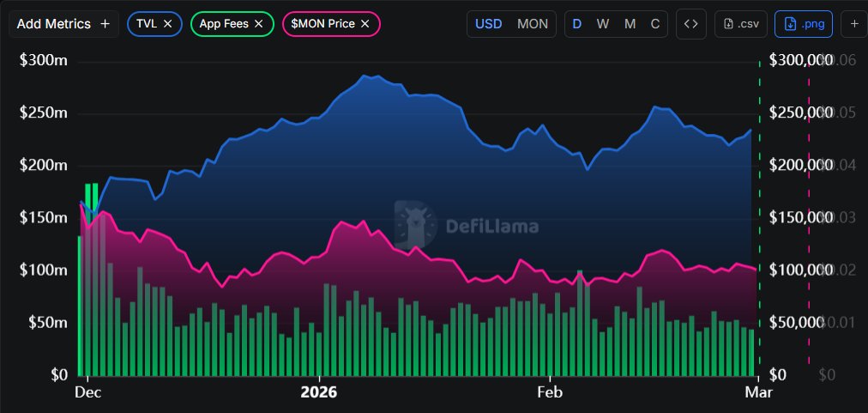Click the TVL metric label
This screenshot has height=413, width=868.
pos(147,24)
